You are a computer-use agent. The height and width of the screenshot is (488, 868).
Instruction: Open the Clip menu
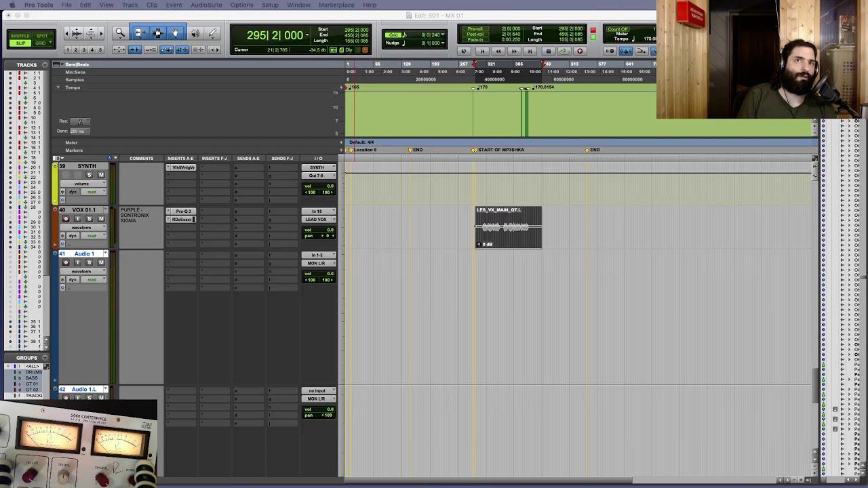pyautogui.click(x=152, y=5)
